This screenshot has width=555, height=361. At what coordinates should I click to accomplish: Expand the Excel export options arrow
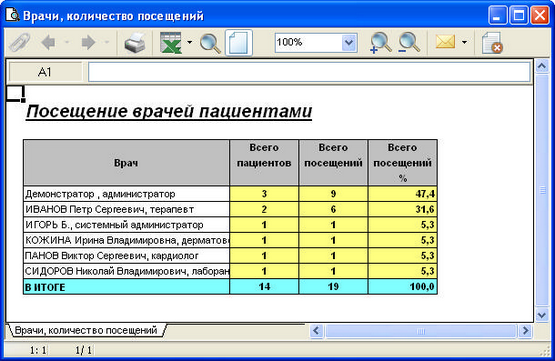point(189,42)
